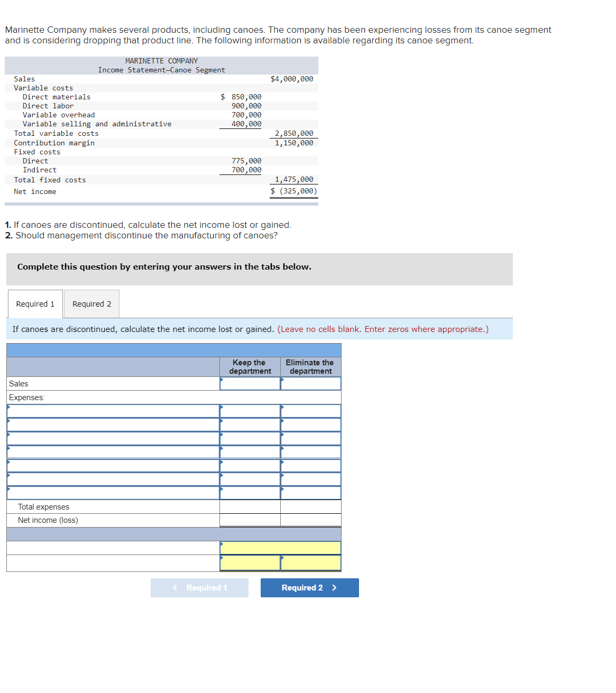Click the Total expenses cell under Eliminate the department
The width and height of the screenshot is (616, 693).
pyautogui.click(x=310, y=506)
